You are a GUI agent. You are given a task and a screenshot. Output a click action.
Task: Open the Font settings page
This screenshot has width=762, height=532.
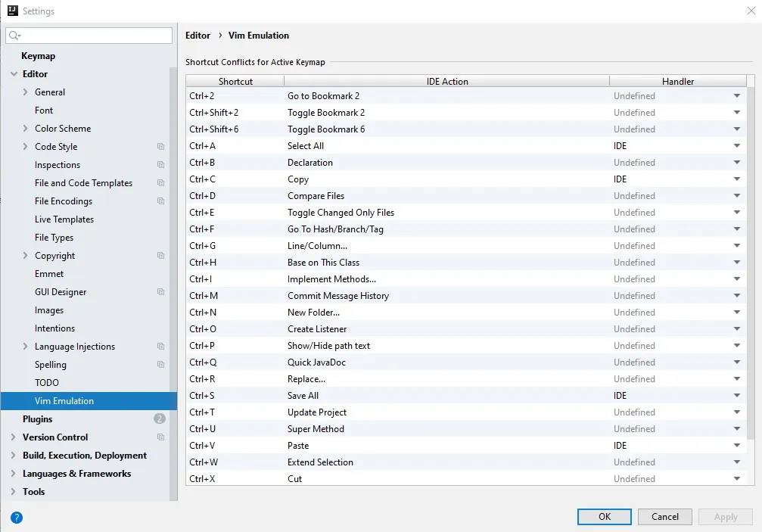pyautogui.click(x=44, y=110)
